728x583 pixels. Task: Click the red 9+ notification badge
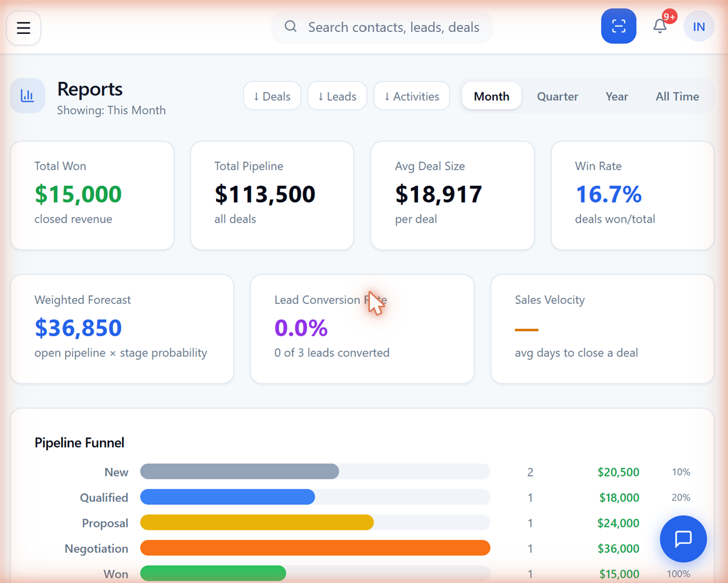(x=669, y=16)
